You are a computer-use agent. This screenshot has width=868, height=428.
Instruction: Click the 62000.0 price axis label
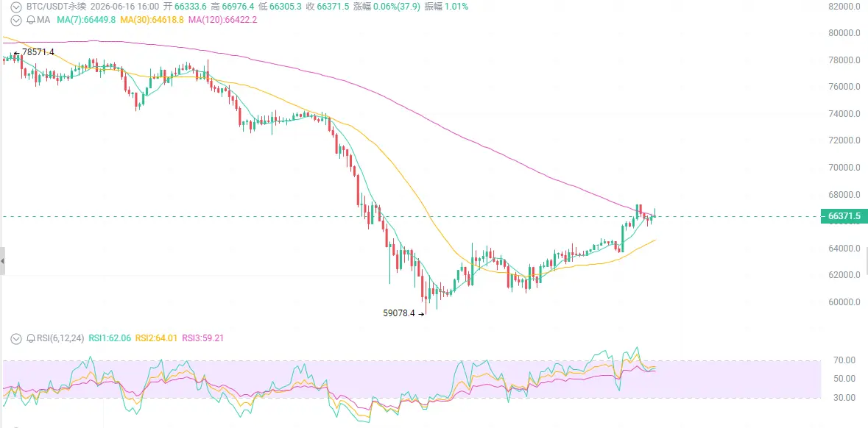click(x=844, y=275)
